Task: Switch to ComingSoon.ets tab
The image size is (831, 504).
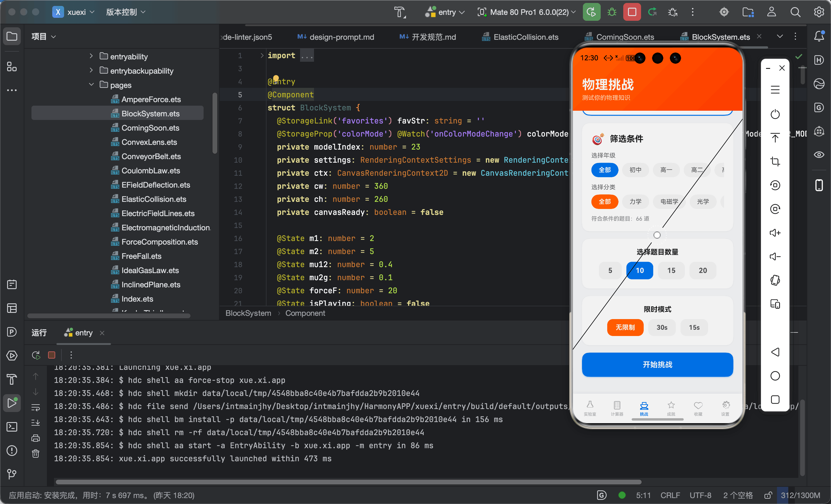Action: (619, 37)
